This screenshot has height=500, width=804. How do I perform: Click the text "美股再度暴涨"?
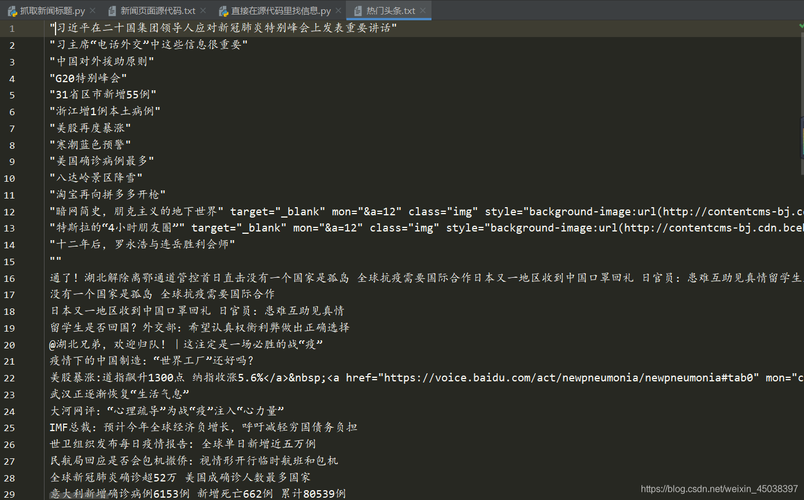click(x=90, y=128)
